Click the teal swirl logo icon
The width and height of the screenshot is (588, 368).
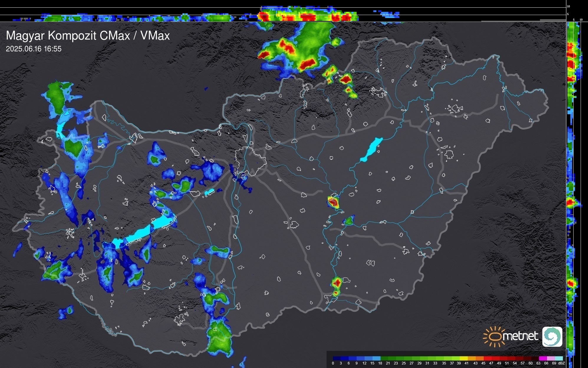pyautogui.click(x=552, y=337)
